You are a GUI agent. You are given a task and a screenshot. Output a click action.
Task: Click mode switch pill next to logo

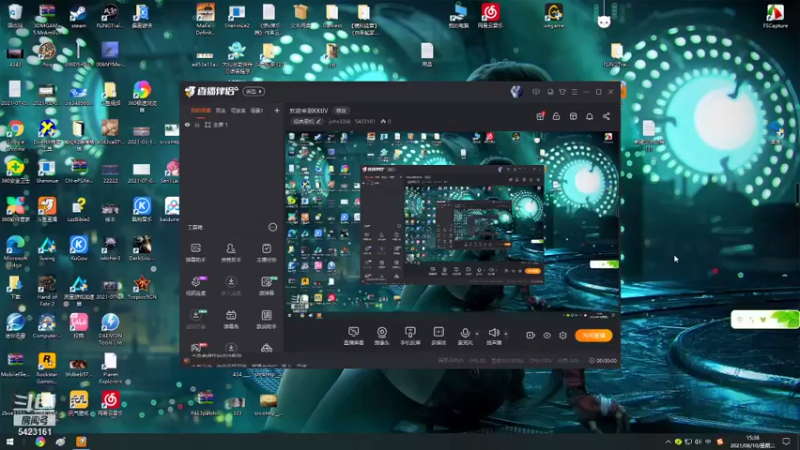[254, 91]
